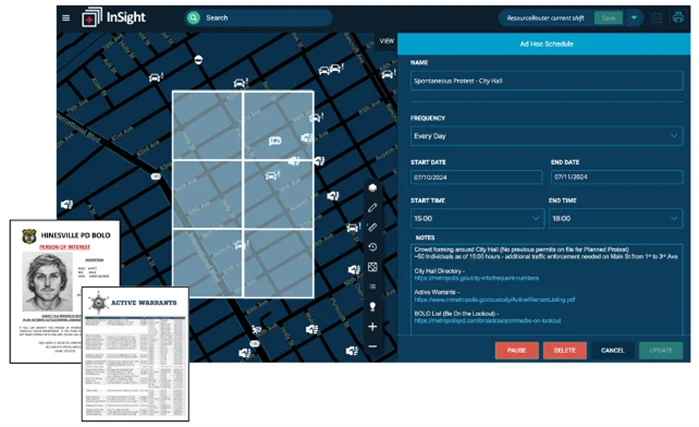Open the Start Time 15:00 dropdown
This screenshot has width=699, height=427.
tap(477, 218)
